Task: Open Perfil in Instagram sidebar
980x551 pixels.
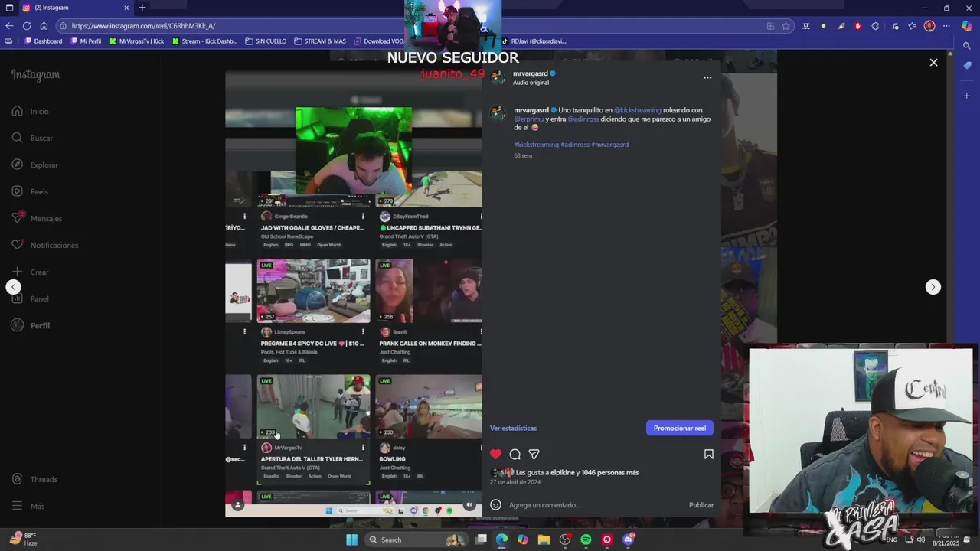Action: pos(31,326)
